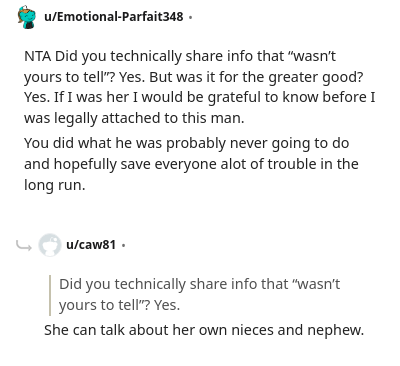Click the gray default avatar of caw81
Viewport: 400px width, 366px height.
[x=50, y=245]
